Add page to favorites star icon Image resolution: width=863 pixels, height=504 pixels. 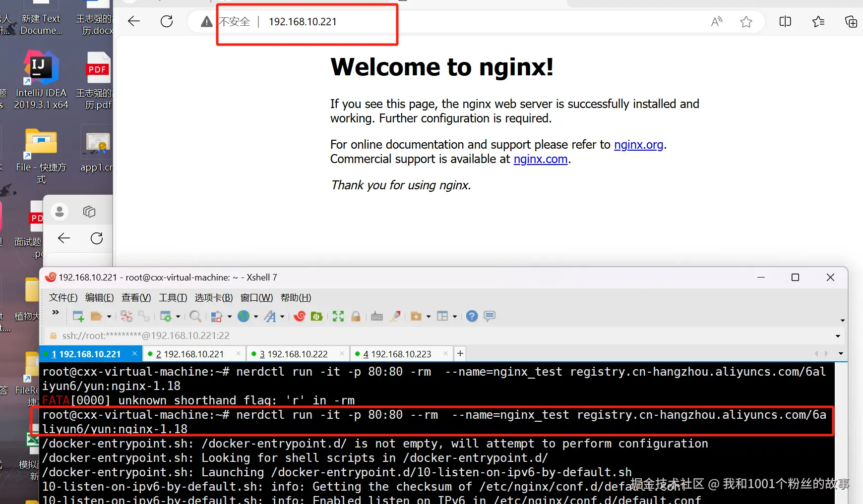click(746, 21)
